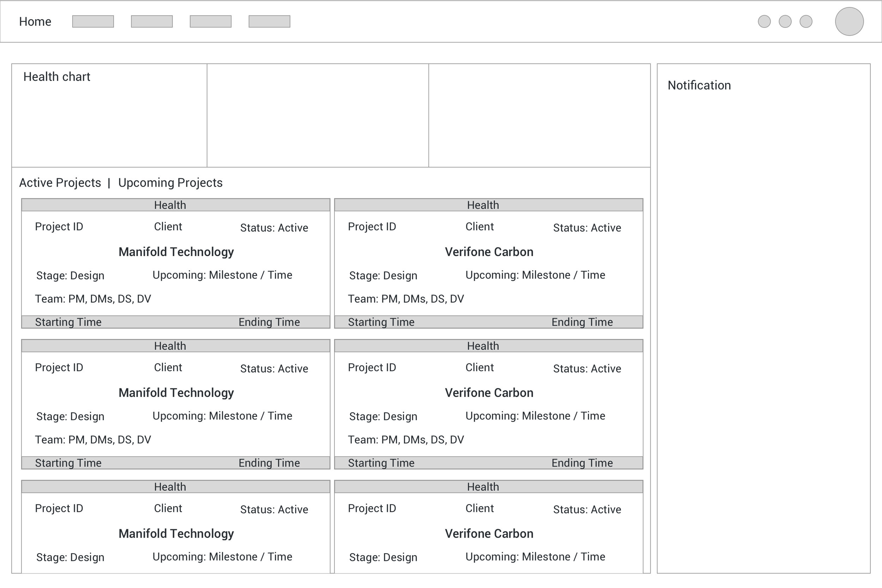This screenshot has width=882, height=588.
Task: Click Status: Active on third-row Manifold Technology card
Action: (274, 510)
